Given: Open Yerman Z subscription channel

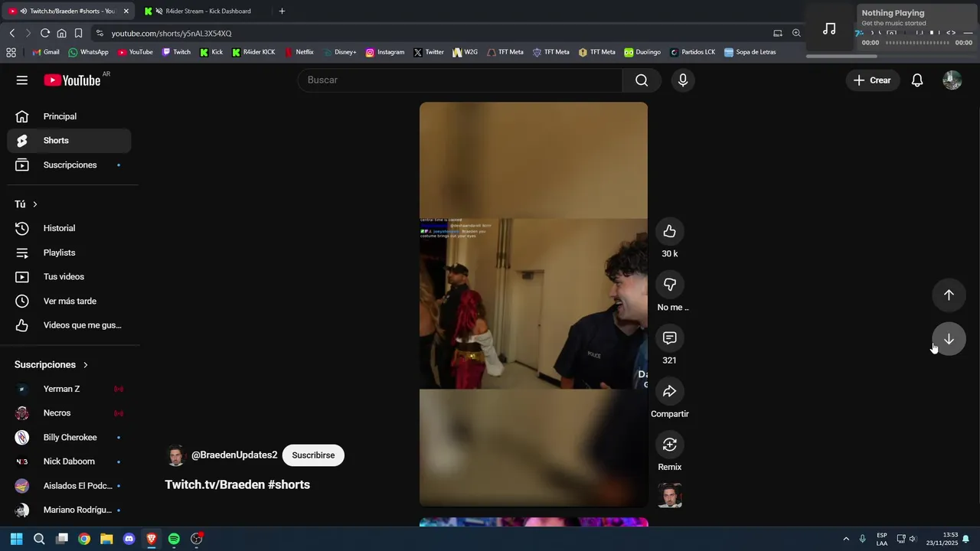Looking at the screenshot, I should click(70, 389).
